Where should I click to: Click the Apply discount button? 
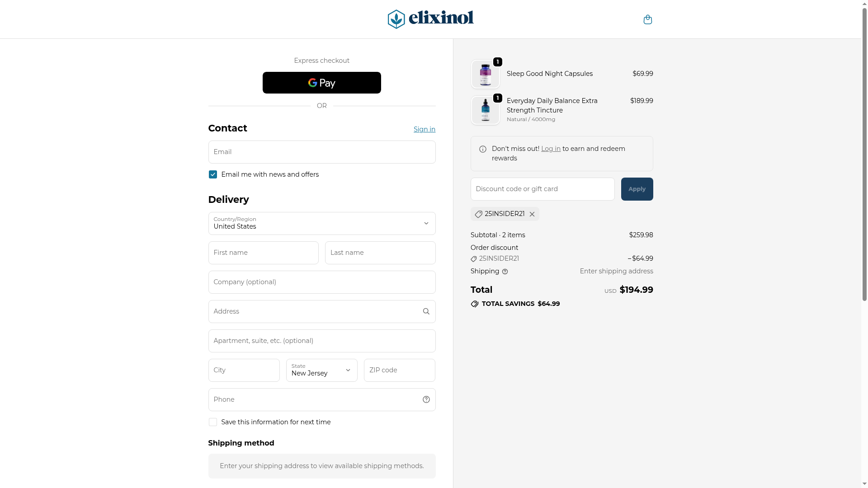[637, 189]
